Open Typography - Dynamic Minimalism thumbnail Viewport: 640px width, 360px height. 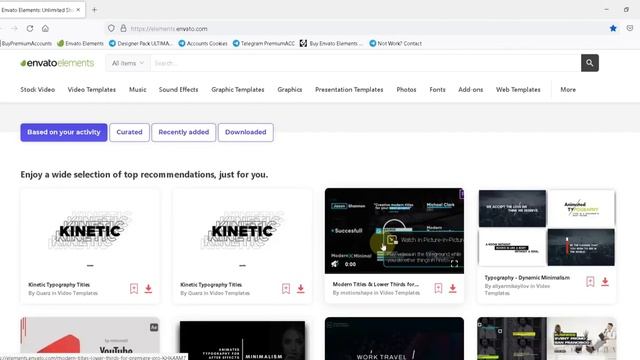pyautogui.click(x=547, y=228)
